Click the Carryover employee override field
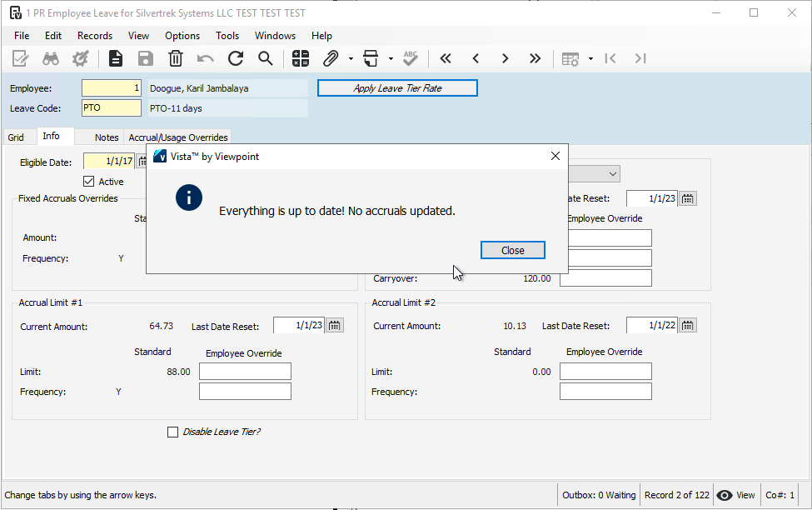Image resolution: width=812 pixels, height=510 pixels. tap(605, 278)
